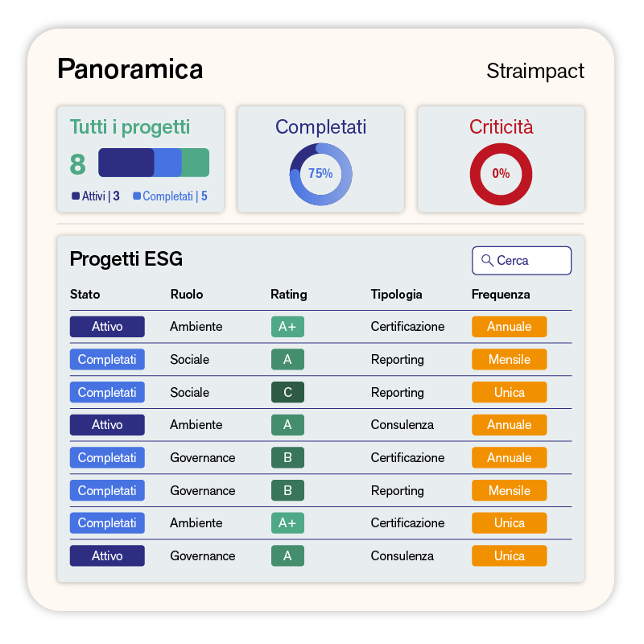This screenshot has width=644, height=644.
Task: Sort by the Frequenza column header
Action: 501,294
